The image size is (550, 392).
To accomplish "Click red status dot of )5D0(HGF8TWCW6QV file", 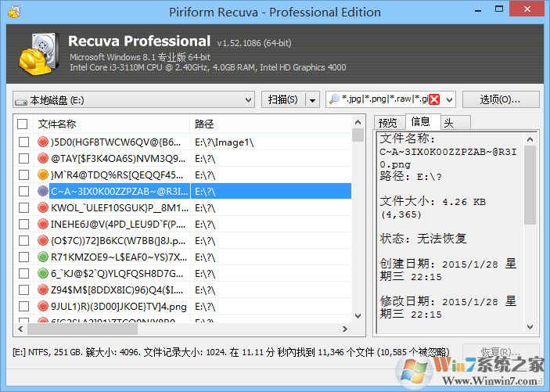I will [43, 142].
